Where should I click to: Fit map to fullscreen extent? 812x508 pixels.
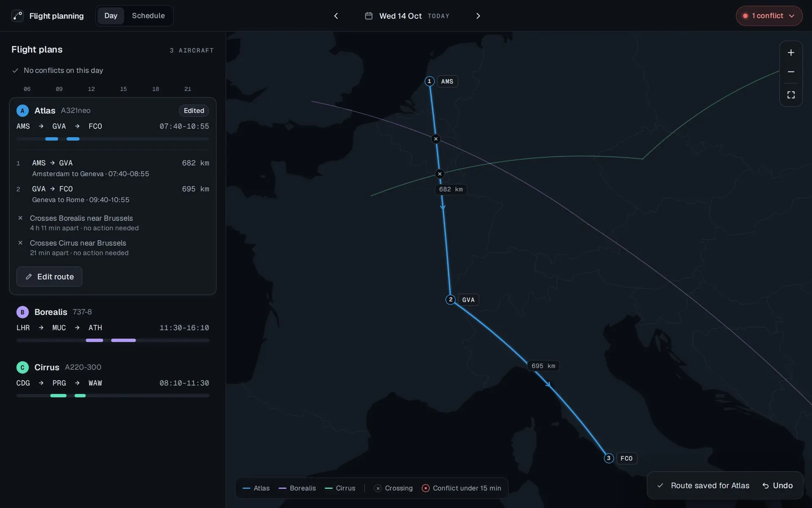[x=791, y=95]
